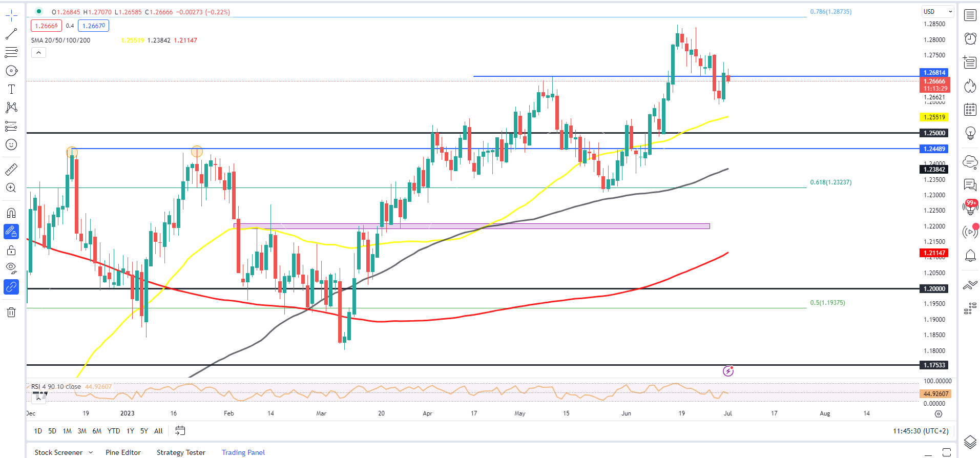This screenshot has height=458, width=980.
Task: Open the Trading Panel tab
Action: [x=243, y=452]
